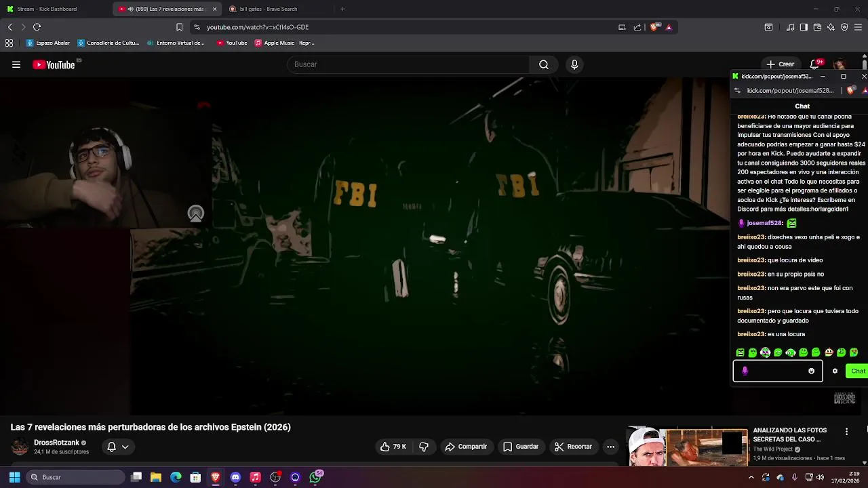Open the Consellería de Cultu... bookmark
Screen dimensions: 868x488
click(108, 43)
